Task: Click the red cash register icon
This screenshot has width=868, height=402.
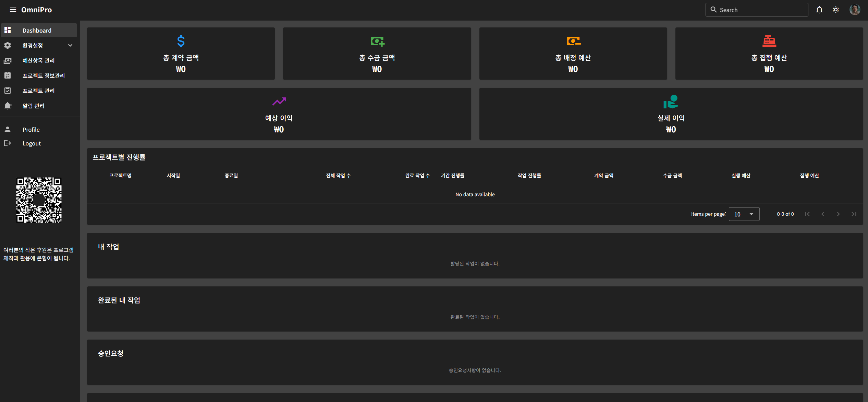Action: pyautogui.click(x=769, y=41)
